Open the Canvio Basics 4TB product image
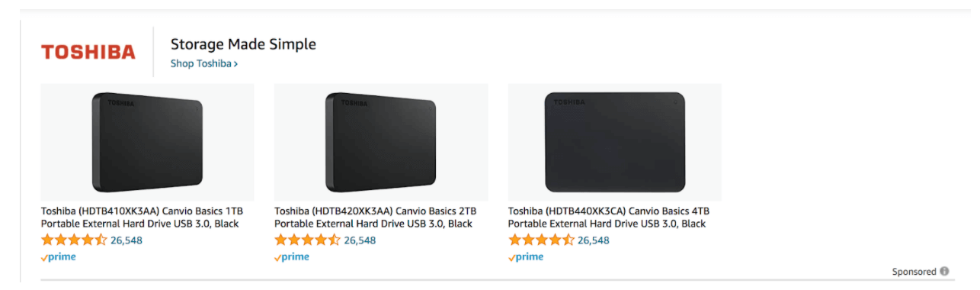Image resolution: width=980 pixels, height=290 pixels. pyautogui.click(x=614, y=142)
